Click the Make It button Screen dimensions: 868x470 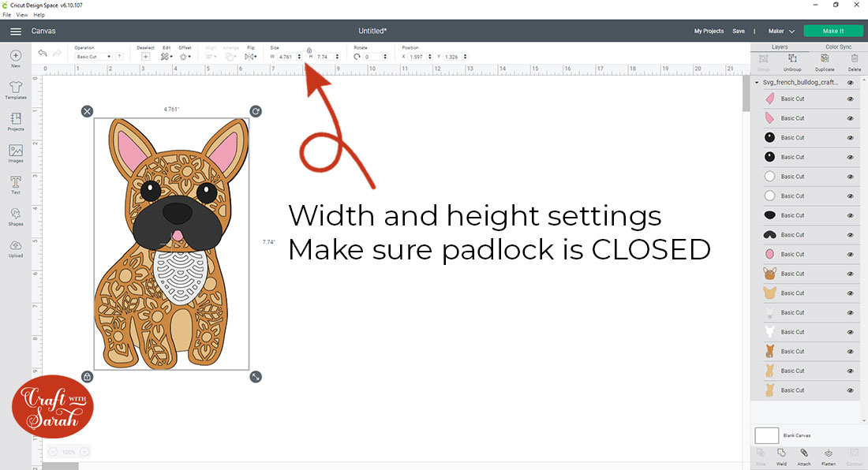(833, 32)
